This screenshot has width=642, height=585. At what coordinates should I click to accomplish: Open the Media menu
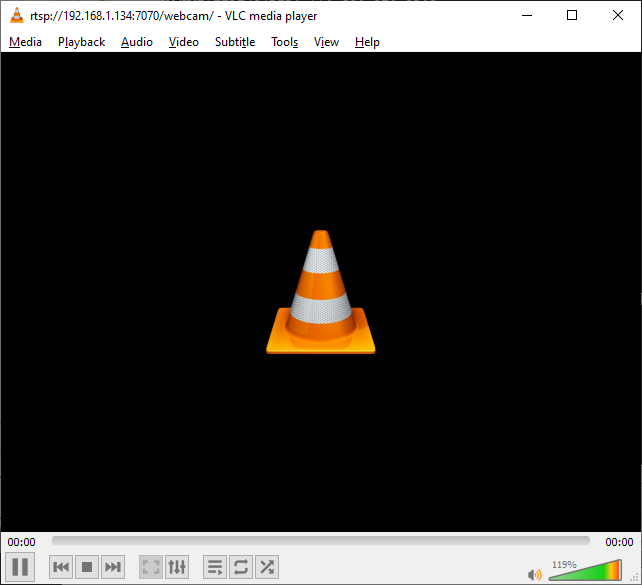tap(25, 42)
